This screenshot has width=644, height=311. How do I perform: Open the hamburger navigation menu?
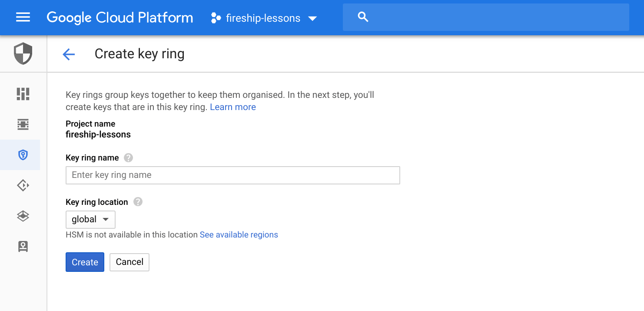[23, 17]
